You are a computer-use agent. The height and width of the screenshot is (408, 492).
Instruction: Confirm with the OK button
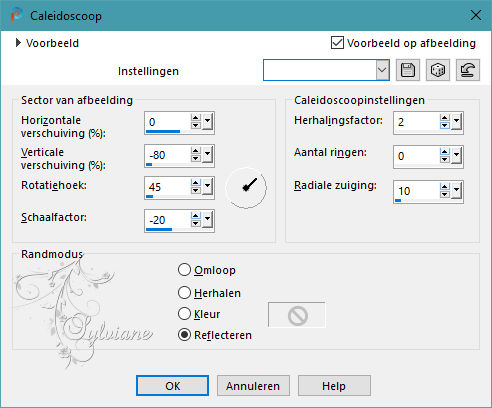click(172, 386)
